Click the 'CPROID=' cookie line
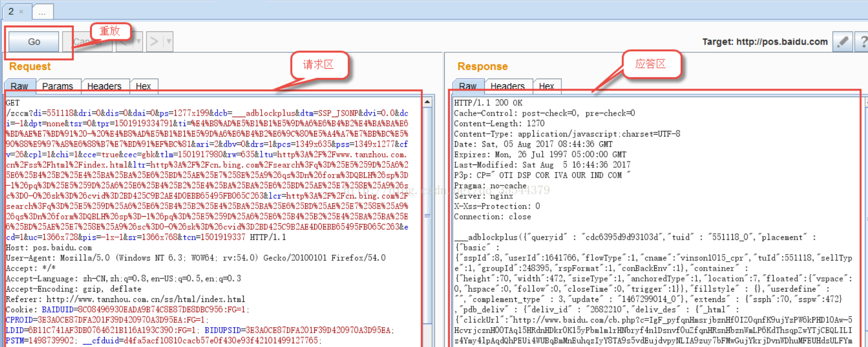868x347 pixels. pos(107,320)
